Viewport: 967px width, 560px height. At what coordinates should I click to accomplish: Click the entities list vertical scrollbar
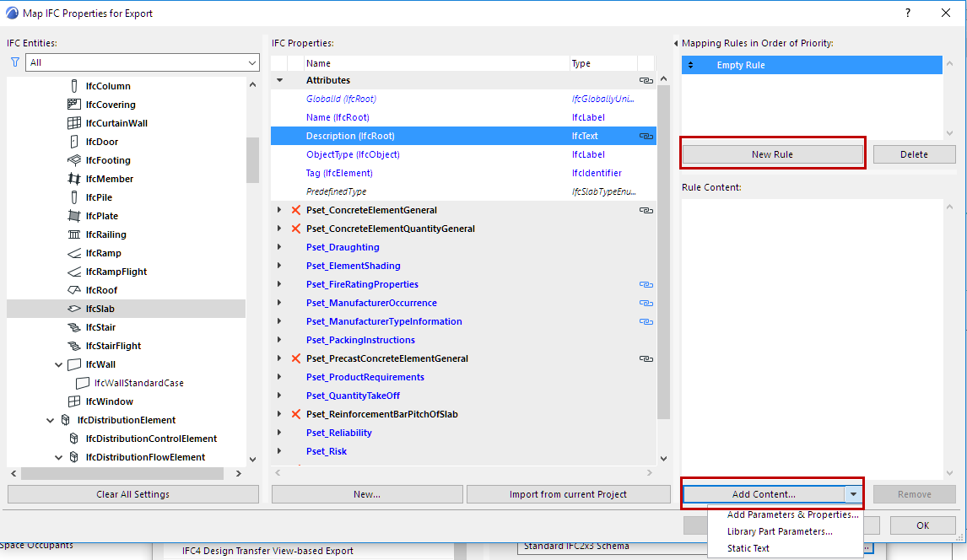(x=252, y=160)
